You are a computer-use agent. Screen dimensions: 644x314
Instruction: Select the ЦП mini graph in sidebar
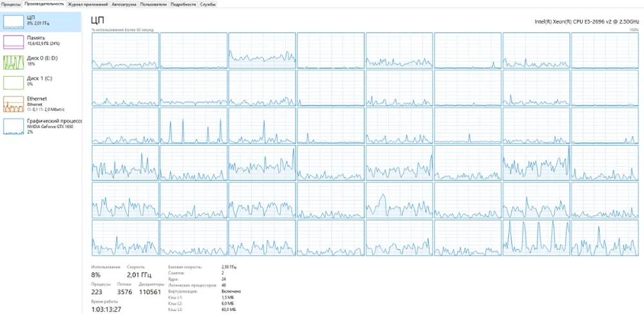(14, 22)
